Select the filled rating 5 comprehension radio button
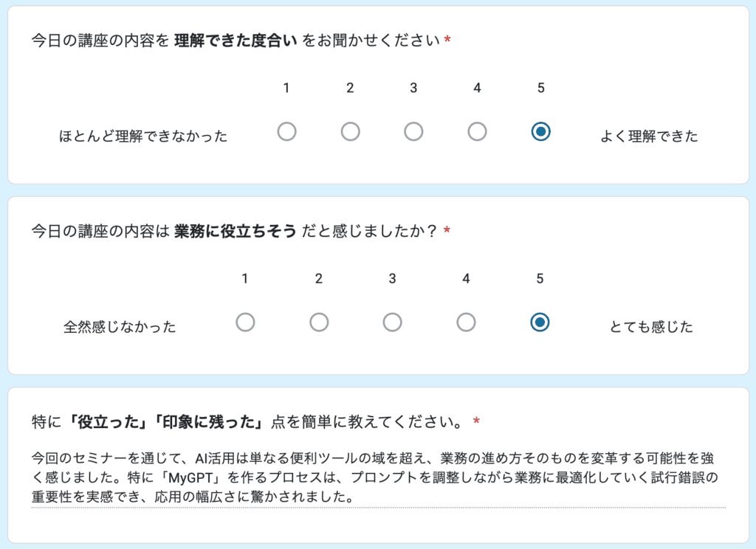This screenshot has width=756, height=549. click(540, 131)
